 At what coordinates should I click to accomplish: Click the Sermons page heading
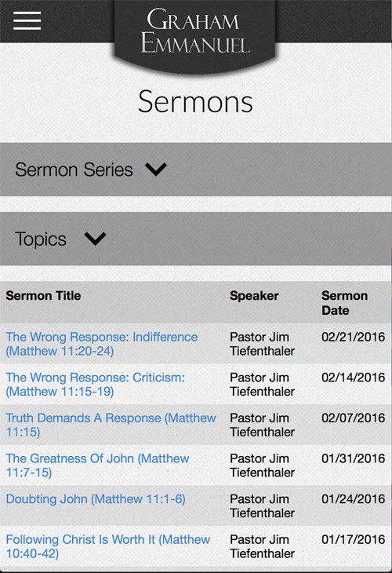point(195,101)
